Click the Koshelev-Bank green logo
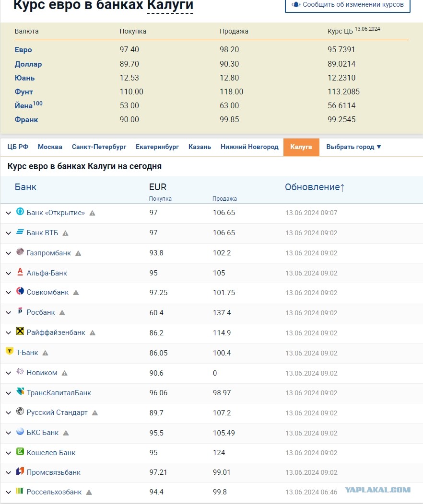The image size is (423, 504). 20,451
